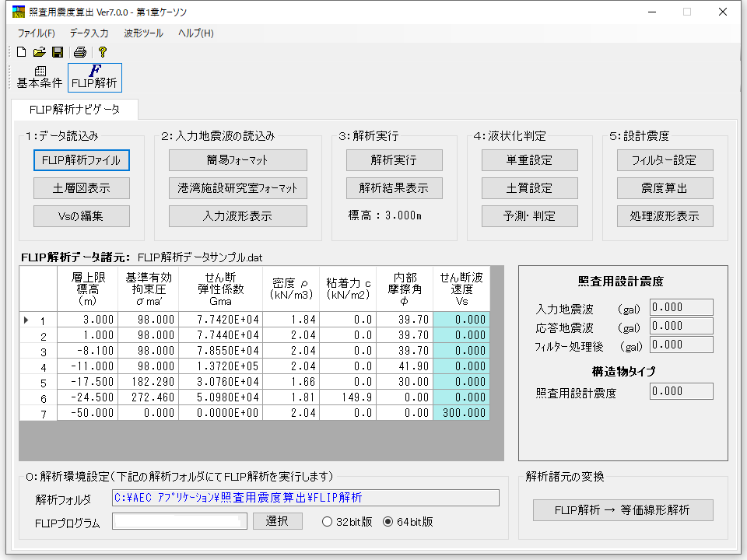Image resolution: width=747 pixels, height=560 pixels.
Task: Open the データ入力 menu
Action: point(89,33)
